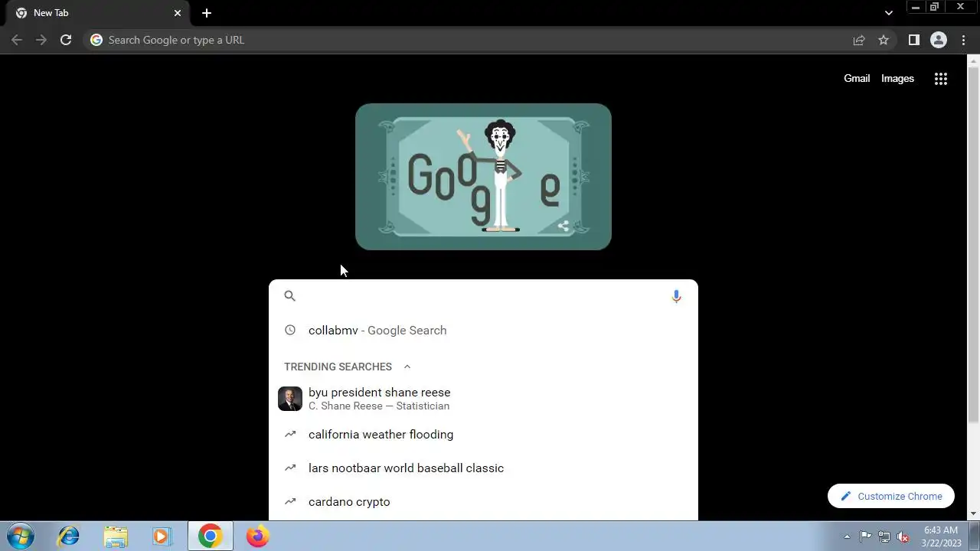Image resolution: width=980 pixels, height=551 pixels.
Task: Go back to previous page
Action: point(17,40)
